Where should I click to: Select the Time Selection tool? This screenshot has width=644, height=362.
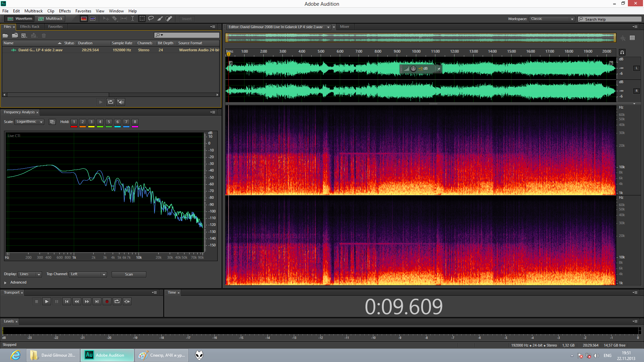click(133, 19)
